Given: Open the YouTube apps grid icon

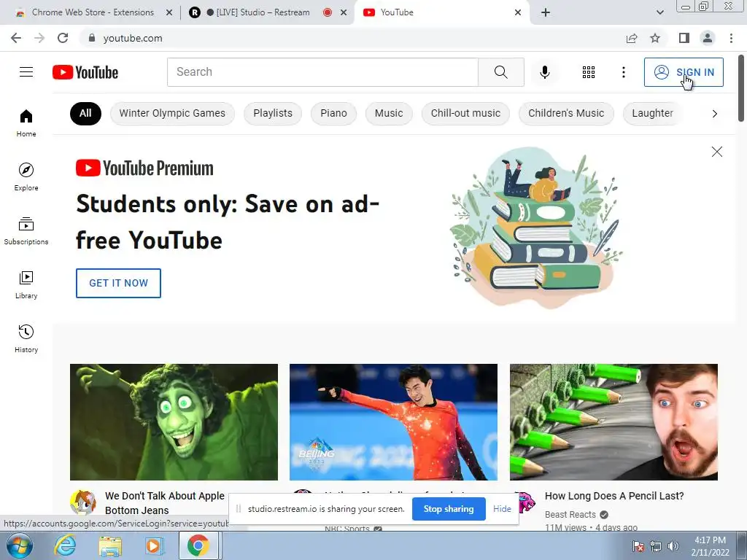Looking at the screenshot, I should (x=589, y=72).
